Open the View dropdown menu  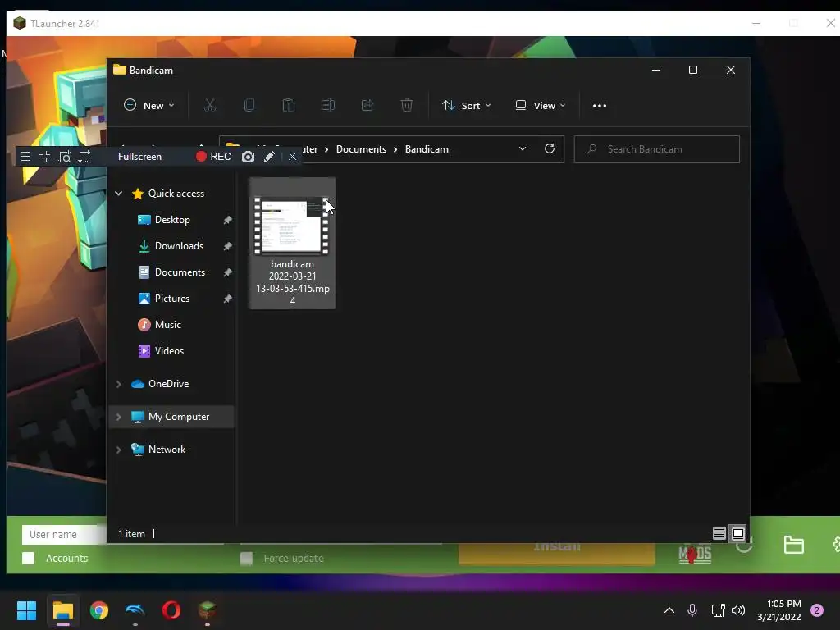click(541, 106)
